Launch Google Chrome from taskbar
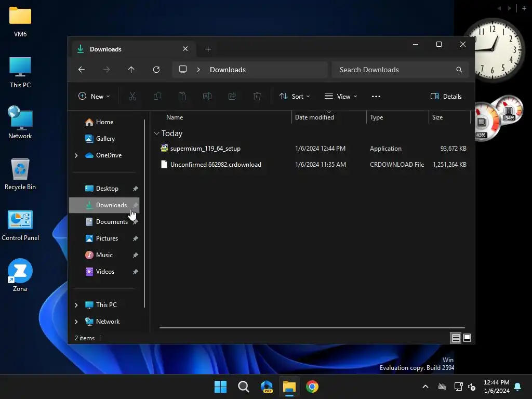 tap(312, 387)
